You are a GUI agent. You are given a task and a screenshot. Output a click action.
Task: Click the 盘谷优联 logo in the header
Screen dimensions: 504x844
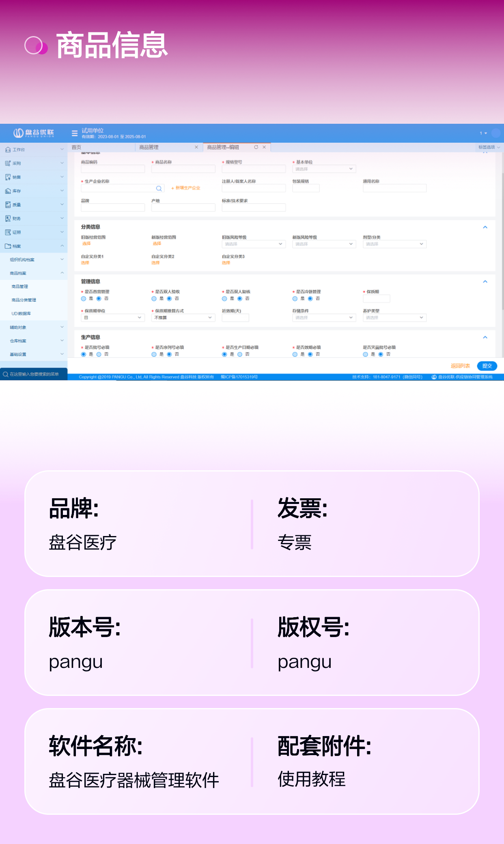(34, 133)
